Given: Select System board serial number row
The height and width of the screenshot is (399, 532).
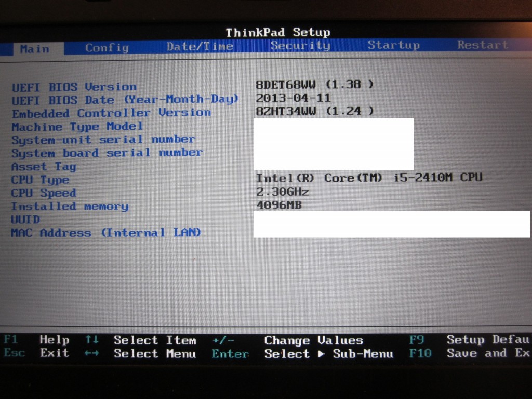Looking at the screenshot, I should pyautogui.click(x=107, y=153).
